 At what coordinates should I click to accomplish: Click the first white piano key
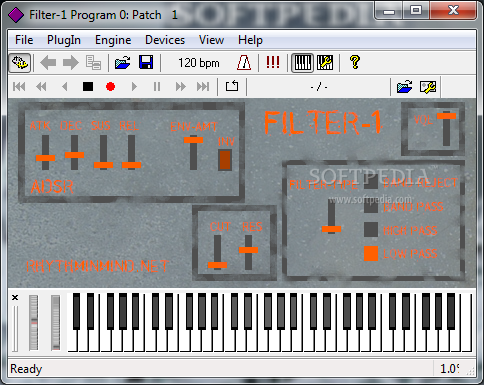pyautogui.click(x=73, y=341)
